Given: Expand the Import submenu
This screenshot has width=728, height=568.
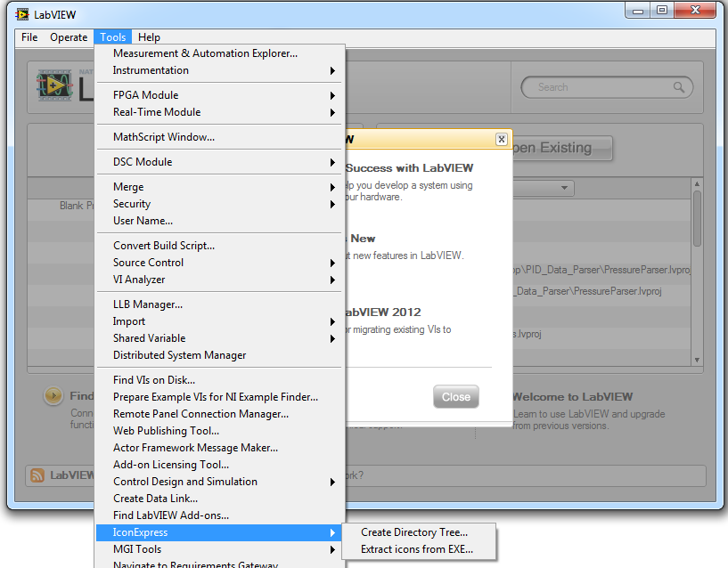Looking at the screenshot, I should click(219, 321).
